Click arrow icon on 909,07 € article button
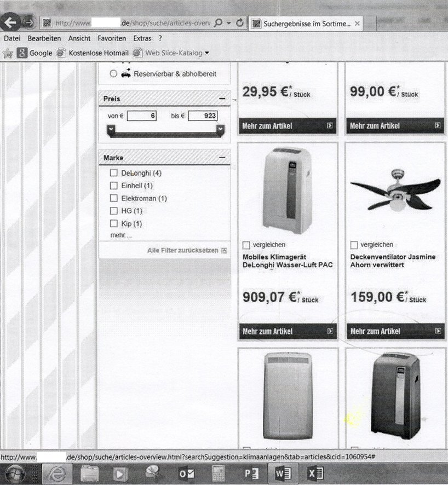The image size is (448, 485). pos(330,331)
